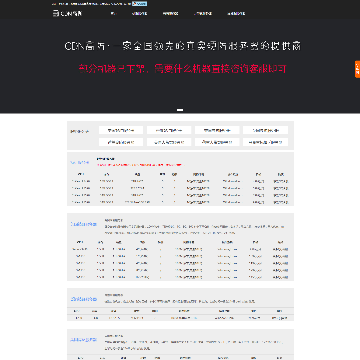Open the fourth blue section title link
Screen dimensions: 360x360
(83, 340)
